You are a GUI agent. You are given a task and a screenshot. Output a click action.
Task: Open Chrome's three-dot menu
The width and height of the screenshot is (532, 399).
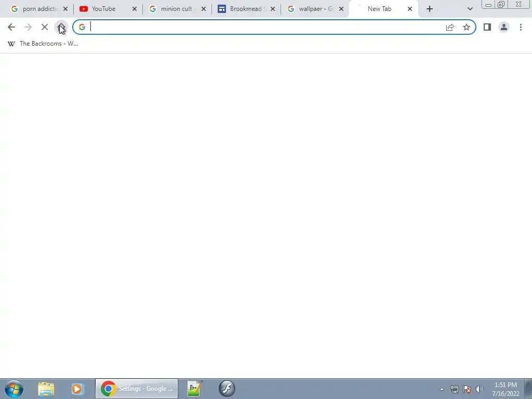pos(521,27)
